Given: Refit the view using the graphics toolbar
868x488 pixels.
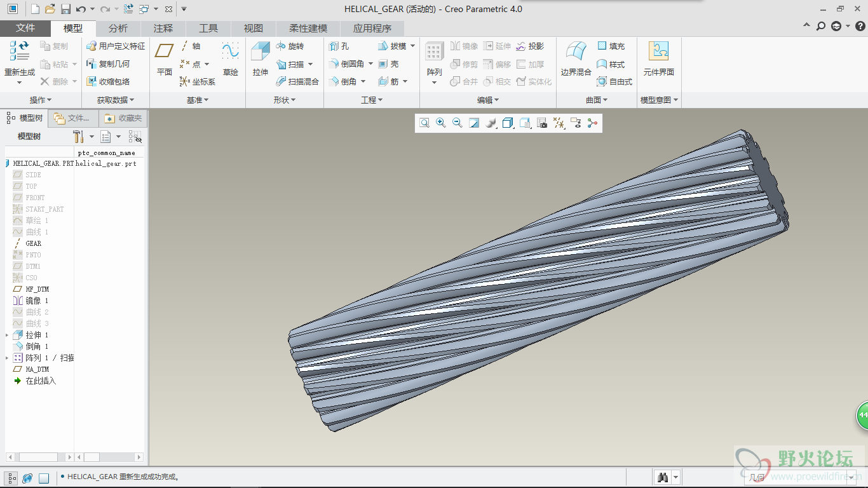Looking at the screenshot, I should click(424, 123).
